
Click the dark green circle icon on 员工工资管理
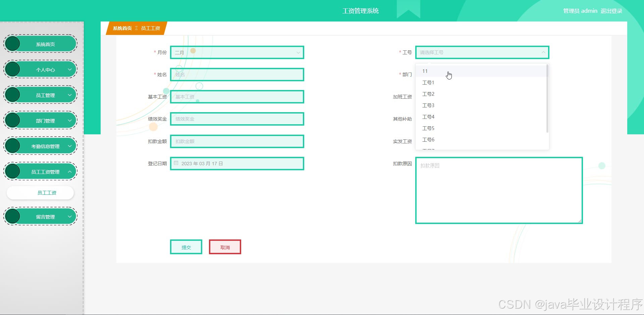coord(13,171)
